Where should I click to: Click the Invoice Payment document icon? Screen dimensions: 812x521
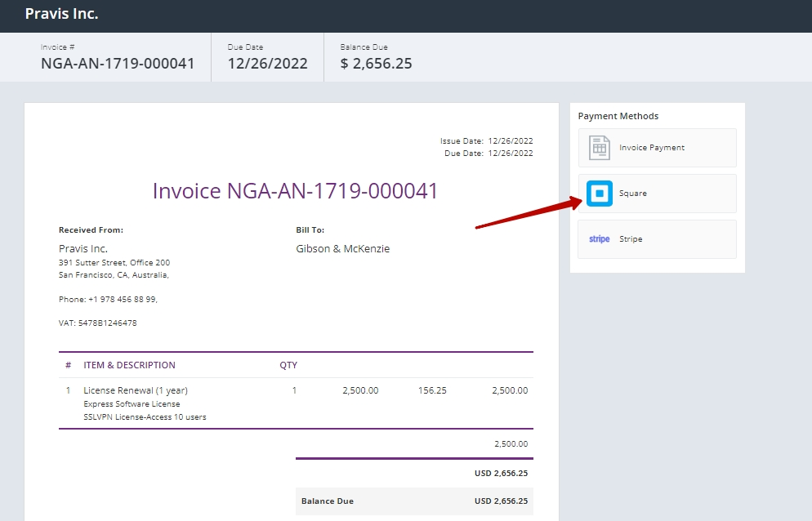600,148
